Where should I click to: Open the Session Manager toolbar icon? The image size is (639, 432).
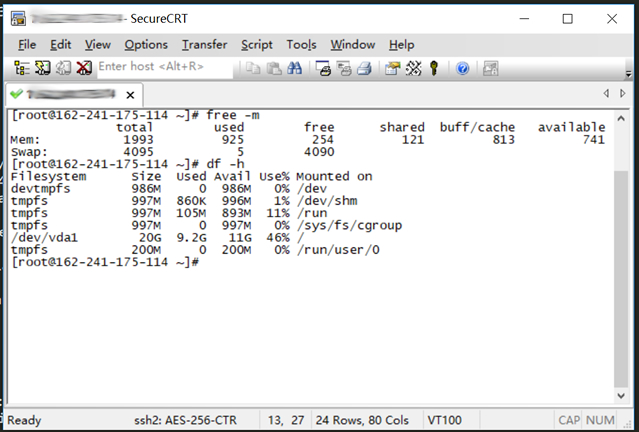(22, 68)
